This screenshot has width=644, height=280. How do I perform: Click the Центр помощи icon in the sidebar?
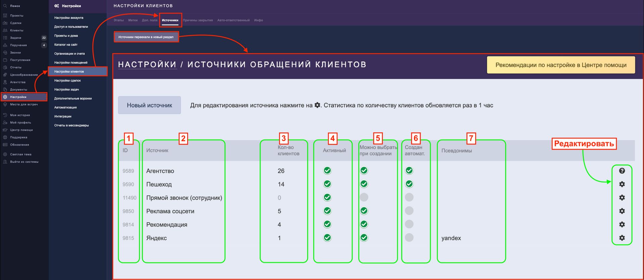click(x=5, y=130)
